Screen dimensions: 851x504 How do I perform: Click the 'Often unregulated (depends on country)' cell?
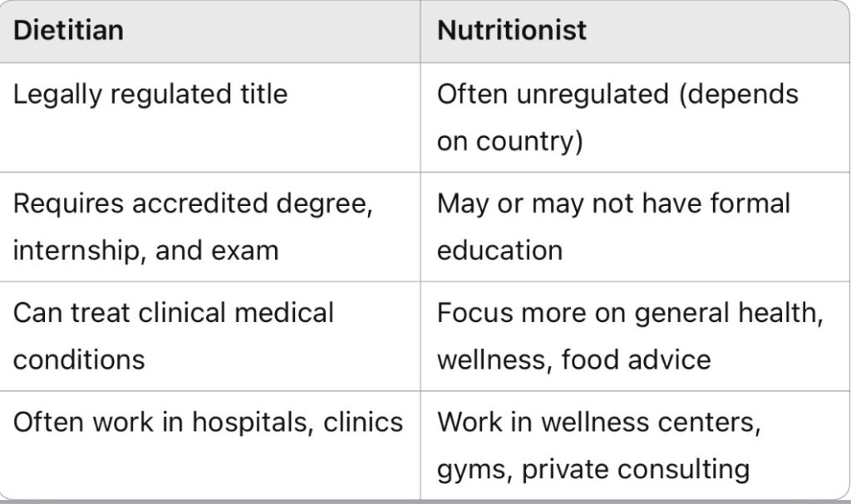coord(617,117)
